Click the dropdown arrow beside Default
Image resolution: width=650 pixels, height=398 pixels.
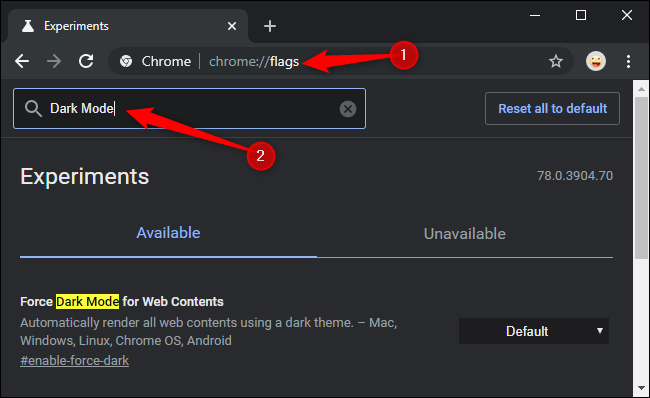pos(599,330)
